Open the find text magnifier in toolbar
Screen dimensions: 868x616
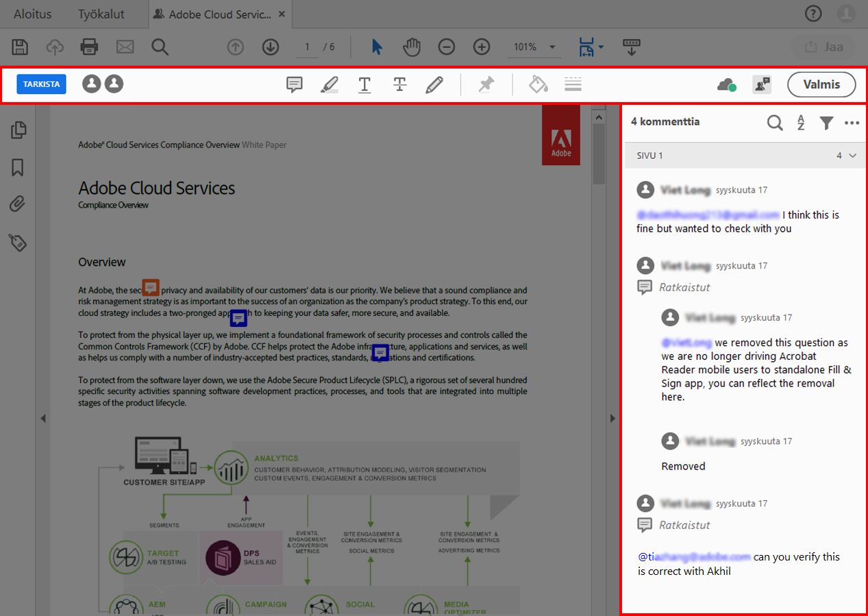[x=160, y=47]
